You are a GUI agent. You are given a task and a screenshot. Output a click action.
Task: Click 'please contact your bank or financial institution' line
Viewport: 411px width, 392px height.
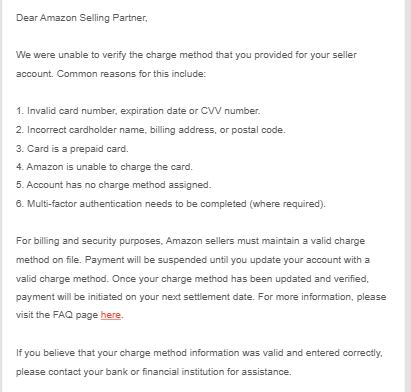[x=154, y=371]
